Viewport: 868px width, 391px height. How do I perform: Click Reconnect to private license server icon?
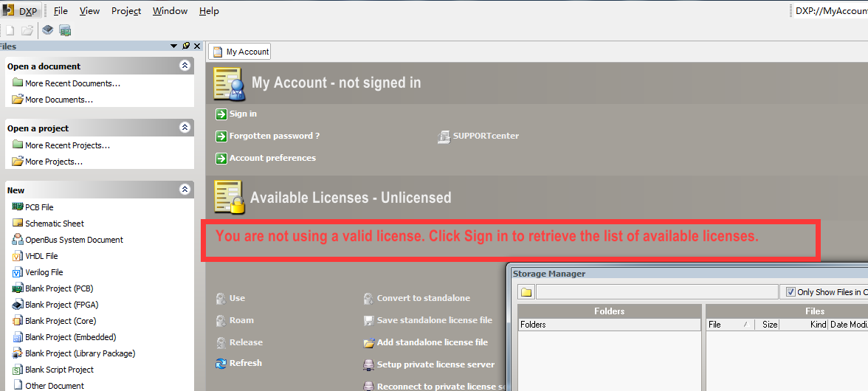point(369,386)
